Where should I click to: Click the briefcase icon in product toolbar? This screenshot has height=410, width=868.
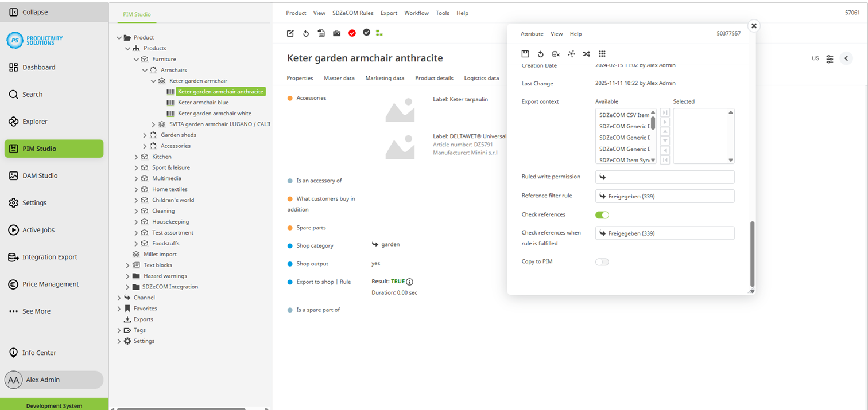click(x=336, y=33)
